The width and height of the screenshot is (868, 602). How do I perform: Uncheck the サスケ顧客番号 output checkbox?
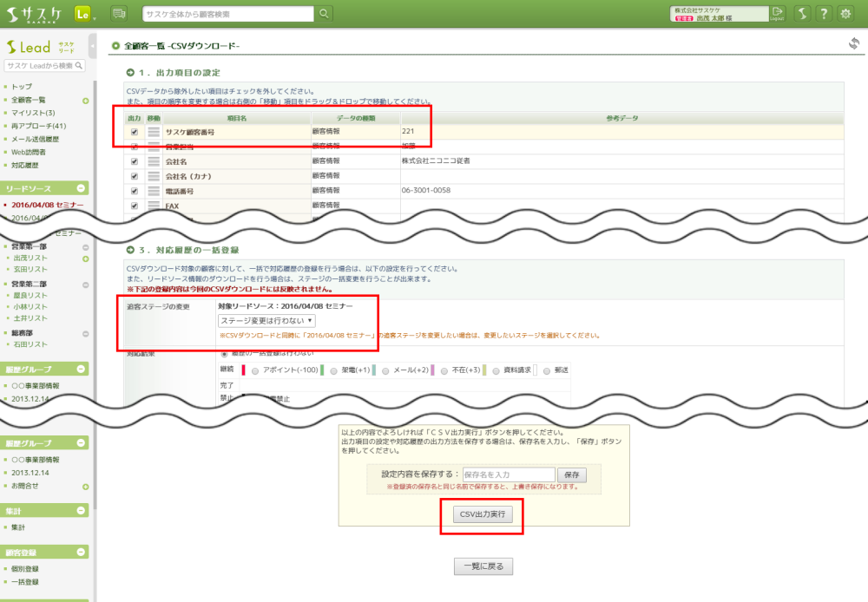pyautogui.click(x=135, y=132)
